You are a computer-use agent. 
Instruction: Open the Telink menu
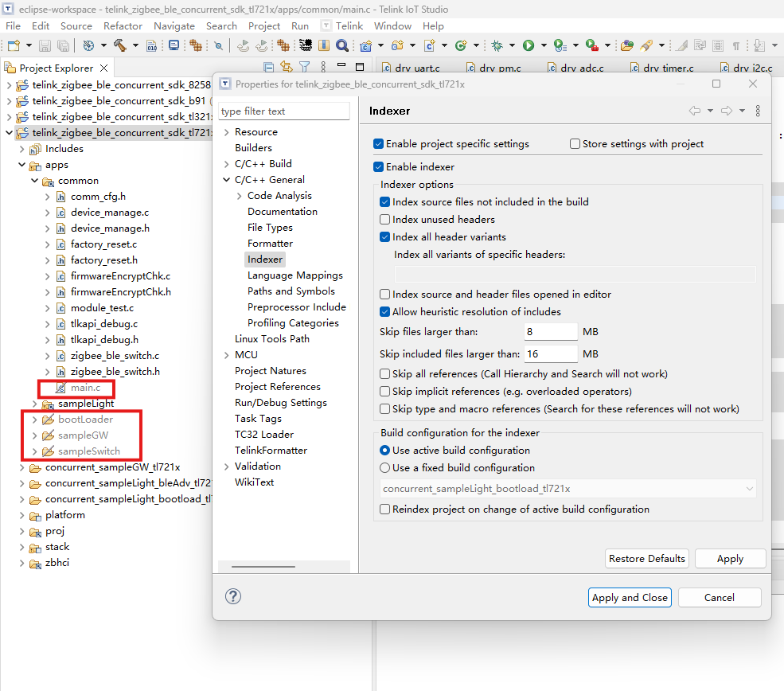click(349, 26)
